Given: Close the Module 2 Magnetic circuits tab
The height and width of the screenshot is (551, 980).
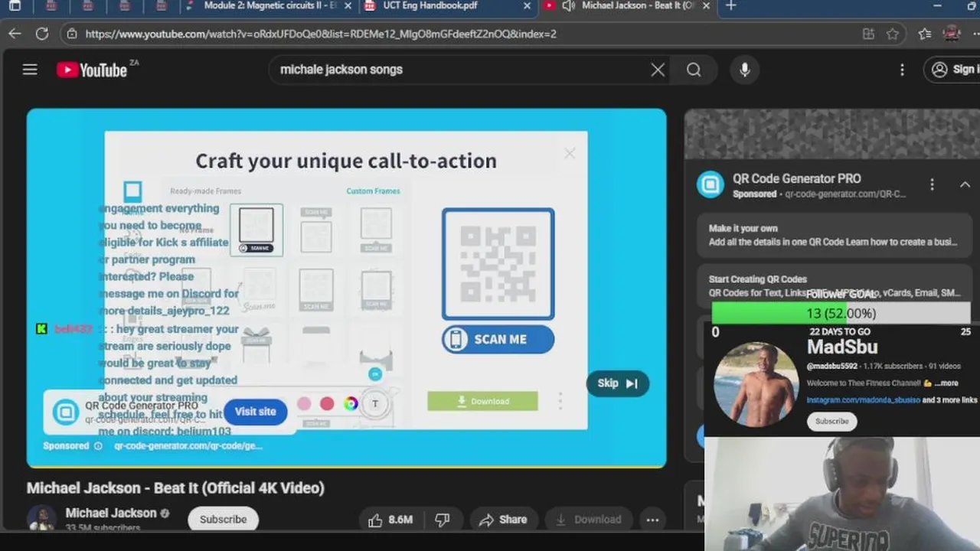Looking at the screenshot, I should (x=348, y=5).
